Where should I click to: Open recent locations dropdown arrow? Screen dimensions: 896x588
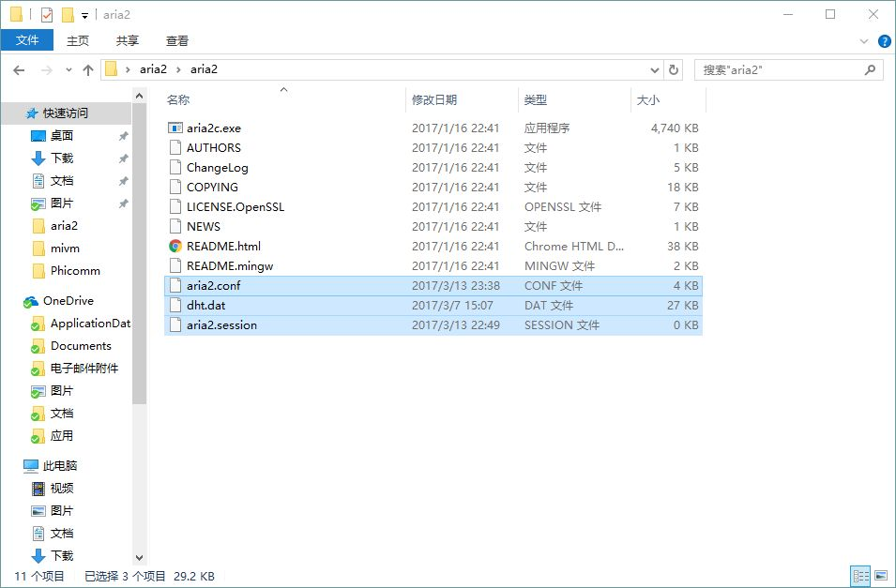click(68, 70)
